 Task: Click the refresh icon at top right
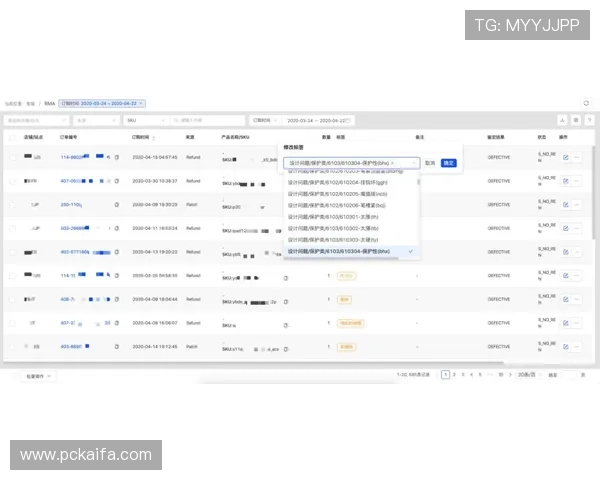pyautogui.click(x=587, y=103)
